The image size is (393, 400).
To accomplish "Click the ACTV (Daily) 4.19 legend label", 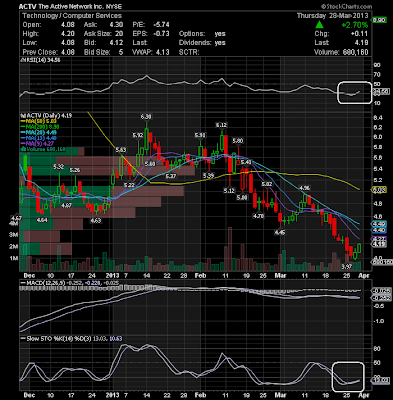I will click(46, 116).
